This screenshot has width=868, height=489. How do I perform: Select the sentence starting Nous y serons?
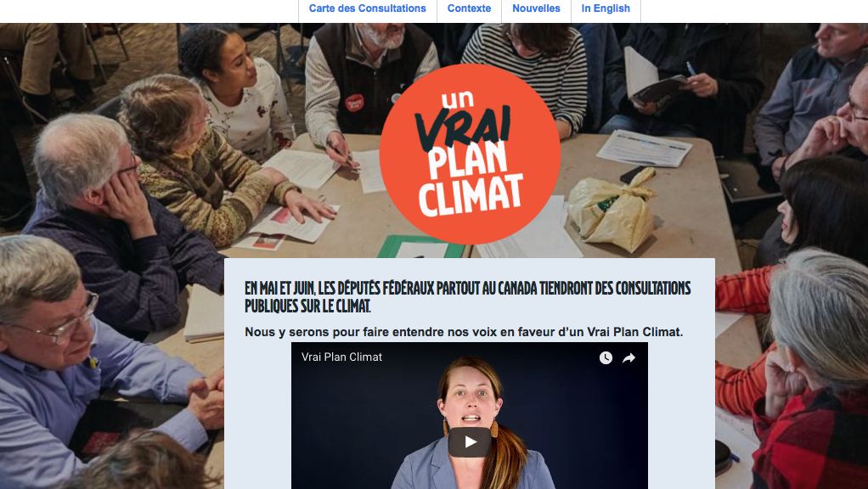coord(464,332)
